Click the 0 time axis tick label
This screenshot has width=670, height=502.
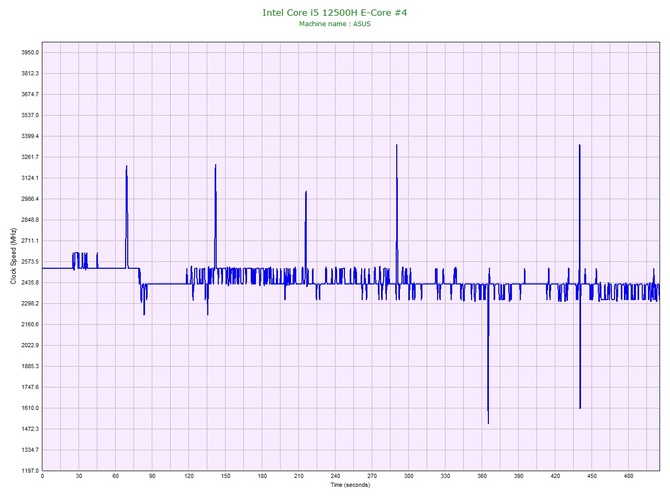(x=42, y=476)
